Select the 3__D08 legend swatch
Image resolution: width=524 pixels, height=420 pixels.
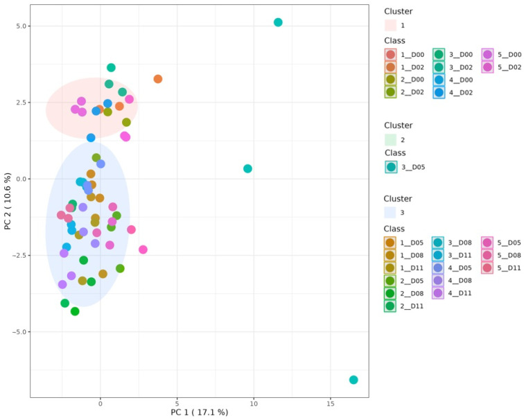point(438,243)
